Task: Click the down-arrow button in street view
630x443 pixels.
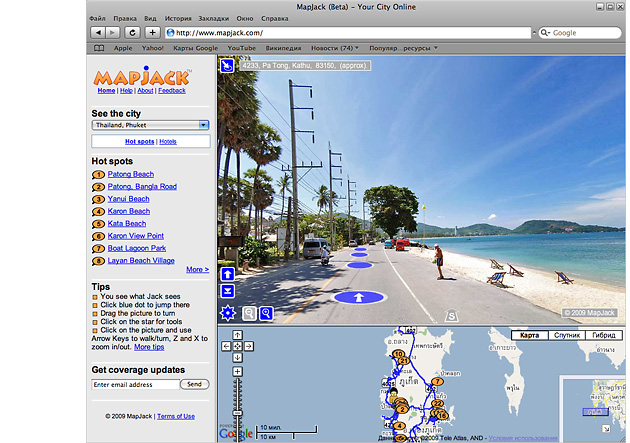Action: (x=228, y=291)
